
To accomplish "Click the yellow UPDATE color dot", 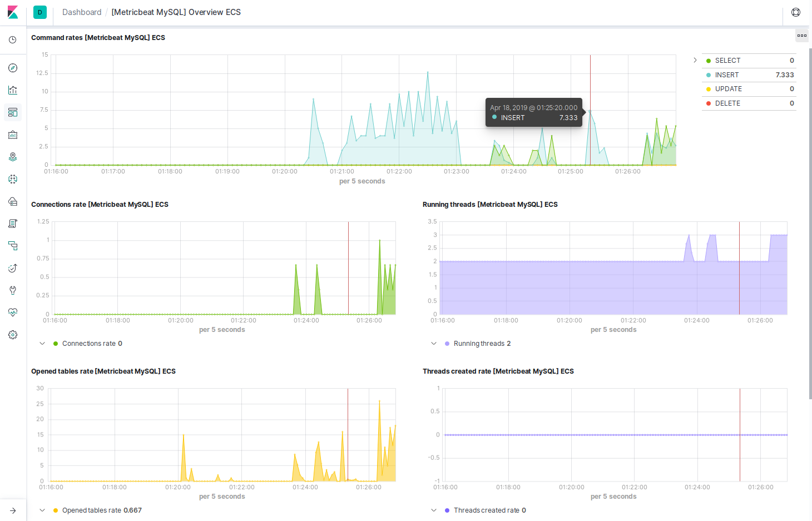I will pyautogui.click(x=709, y=89).
